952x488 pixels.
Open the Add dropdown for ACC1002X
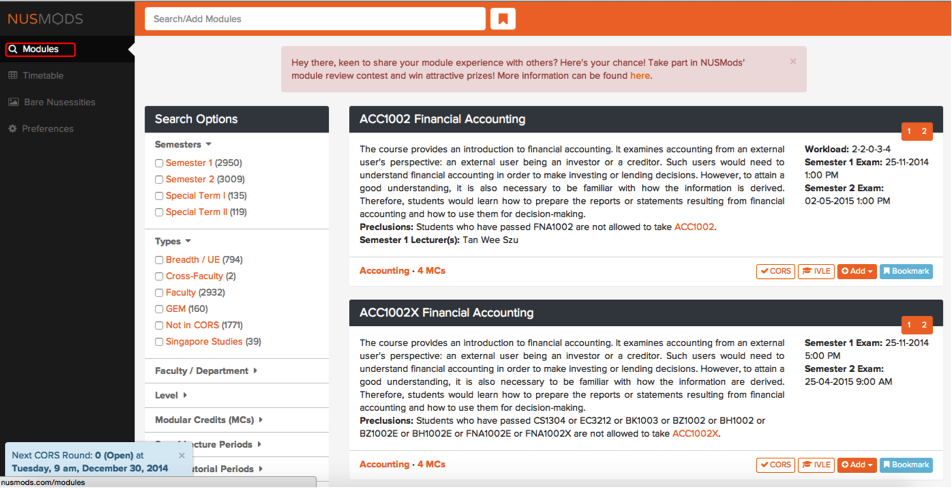(x=857, y=465)
